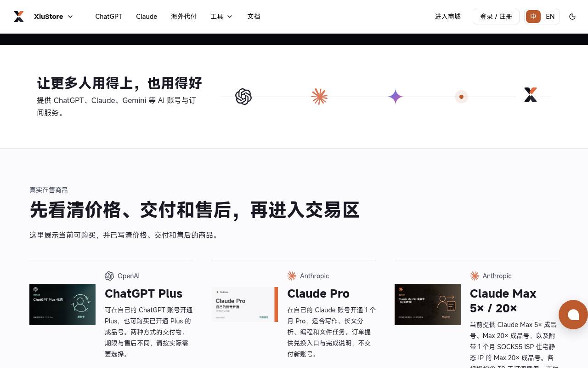
Task: Click the Anthropic label above Claude Max
Action: [497, 276]
